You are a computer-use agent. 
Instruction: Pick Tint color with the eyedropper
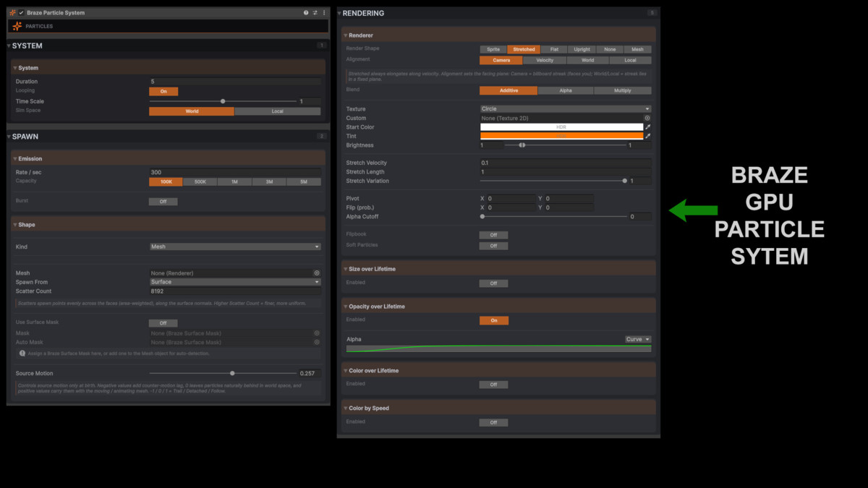coord(648,136)
